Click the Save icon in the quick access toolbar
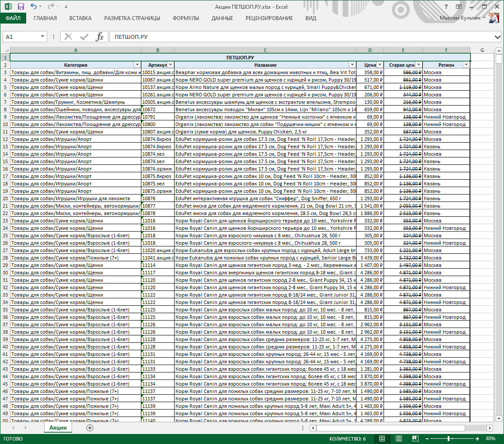The width and height of the screenshot is (504, 444). (21, 7)
